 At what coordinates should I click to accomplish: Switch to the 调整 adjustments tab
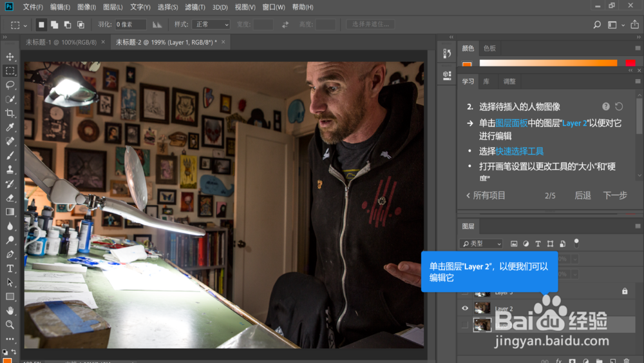(509, 81)
